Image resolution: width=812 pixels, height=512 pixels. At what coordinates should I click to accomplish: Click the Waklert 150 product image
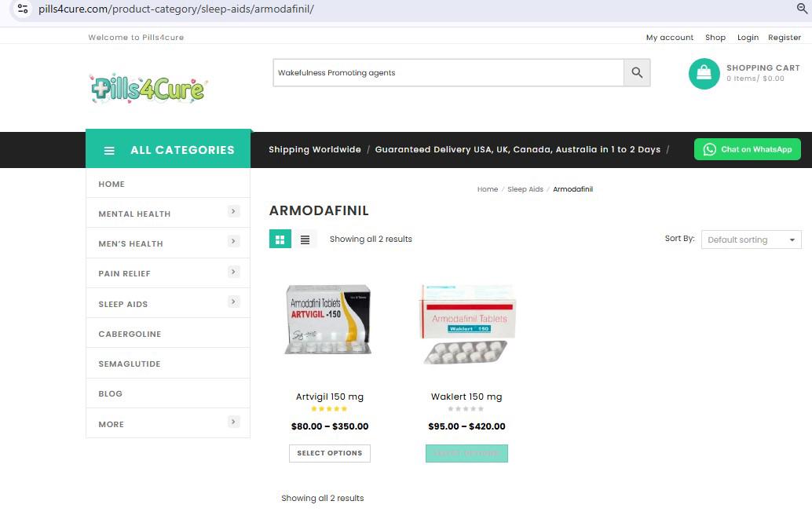(466, 324)
